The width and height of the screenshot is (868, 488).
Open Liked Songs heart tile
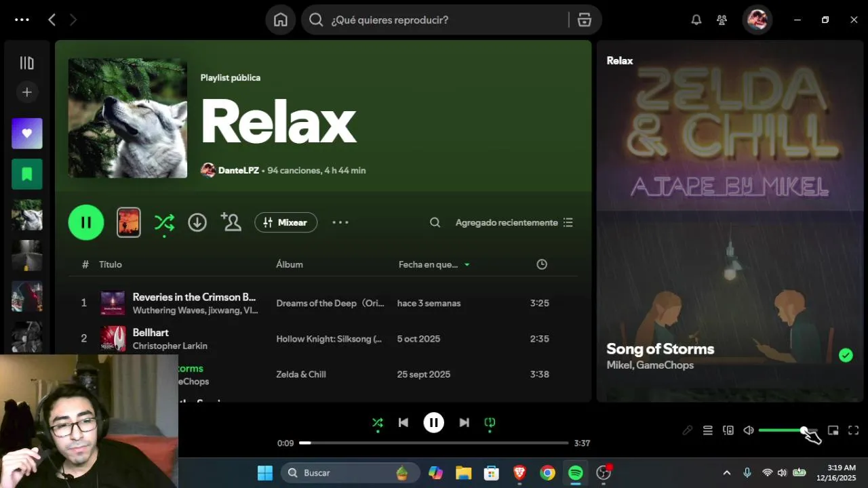[x=27, y=134]
